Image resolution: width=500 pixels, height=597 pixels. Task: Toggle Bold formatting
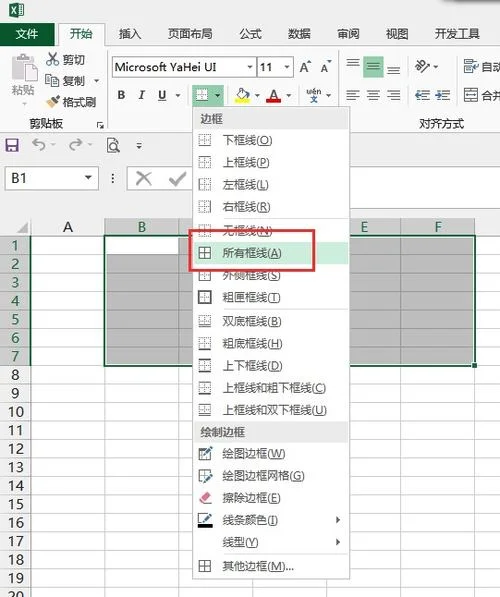[x=121, y=95]
